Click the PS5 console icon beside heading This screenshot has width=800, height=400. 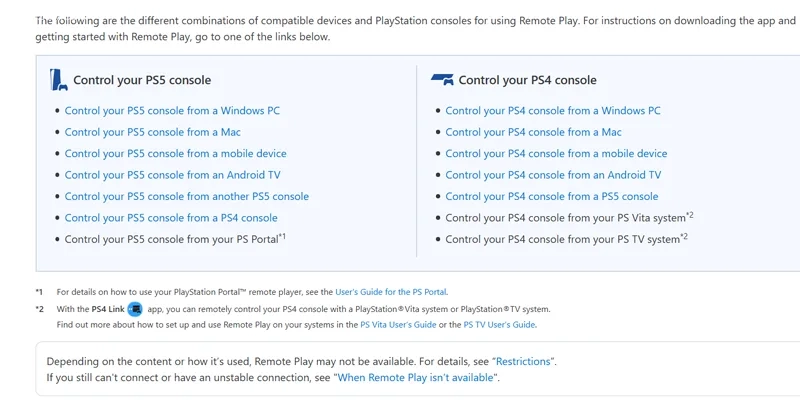coord(58,80)
